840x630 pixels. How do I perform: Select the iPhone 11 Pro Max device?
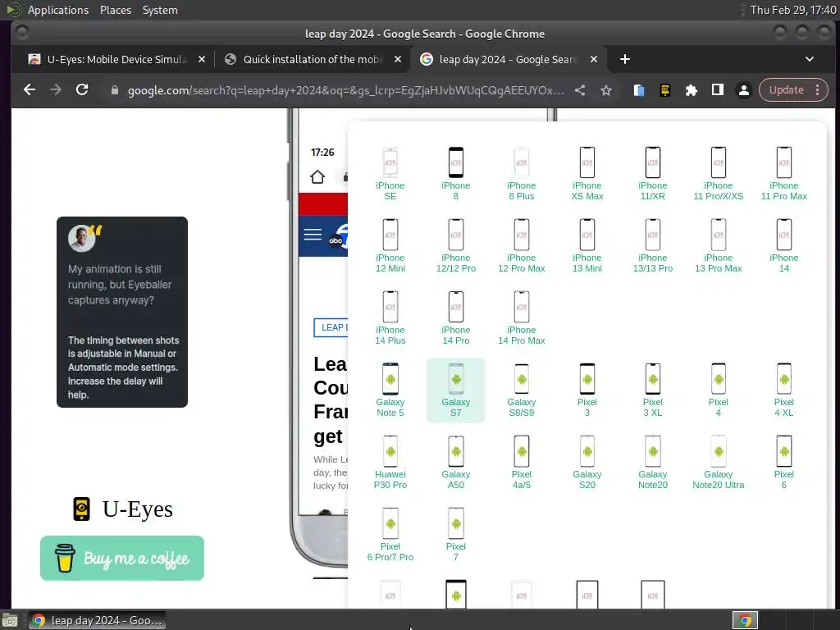(x=783, y=174)
